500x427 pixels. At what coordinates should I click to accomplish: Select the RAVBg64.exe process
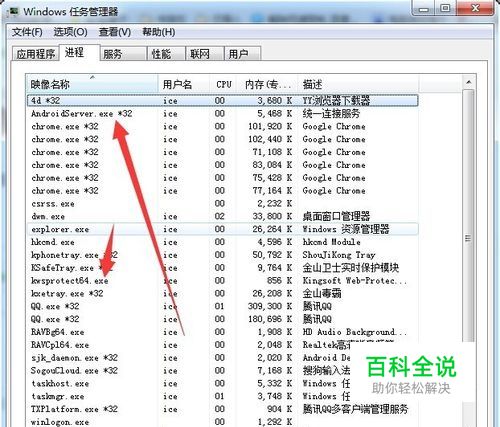tap(223, 332)
